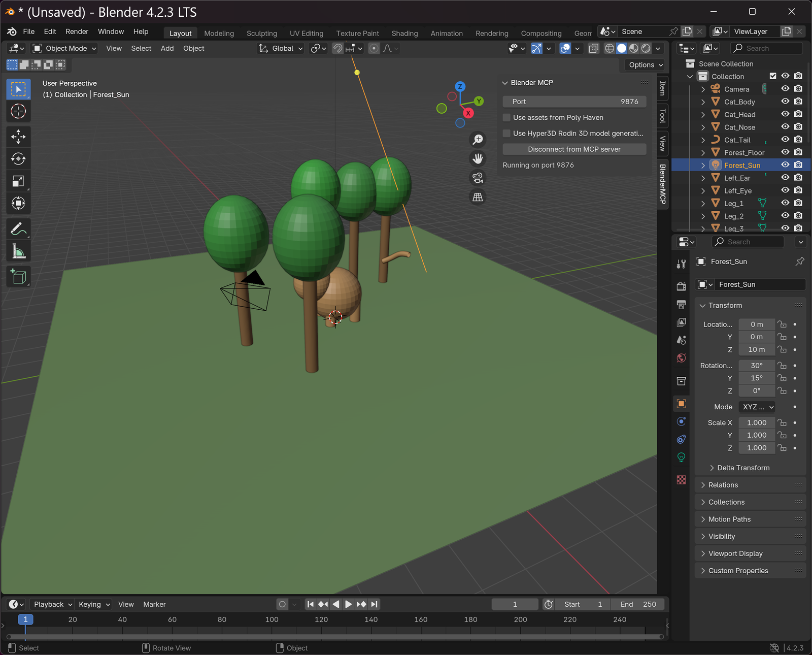Activate the Select Box tool
The image size is (812, 655).
[18, 89]
